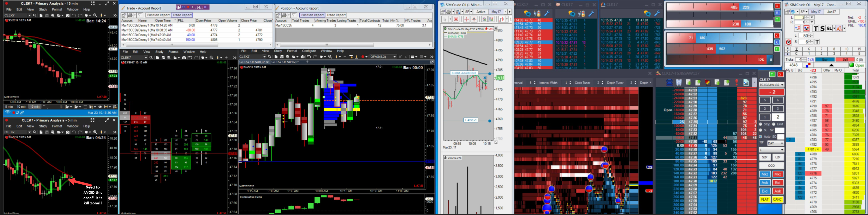Screen dimensions: 868x215
Task: Switch to Trade Report tab in Position - Account Report
Action: 336,15
